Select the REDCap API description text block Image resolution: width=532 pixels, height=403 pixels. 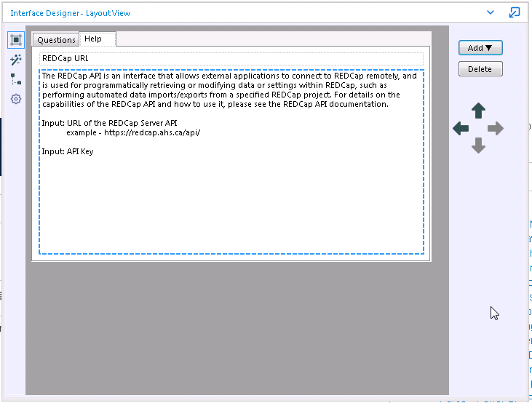(231, 161)
